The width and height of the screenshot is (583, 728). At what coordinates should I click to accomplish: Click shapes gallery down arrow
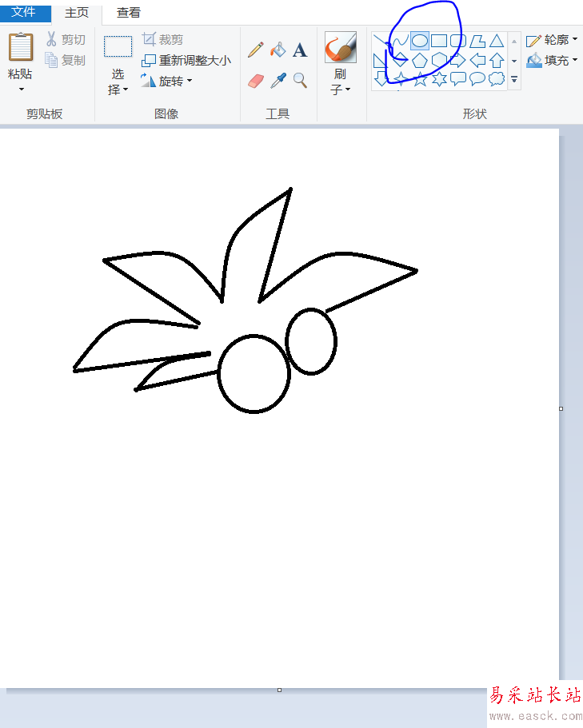click(514, 61)
